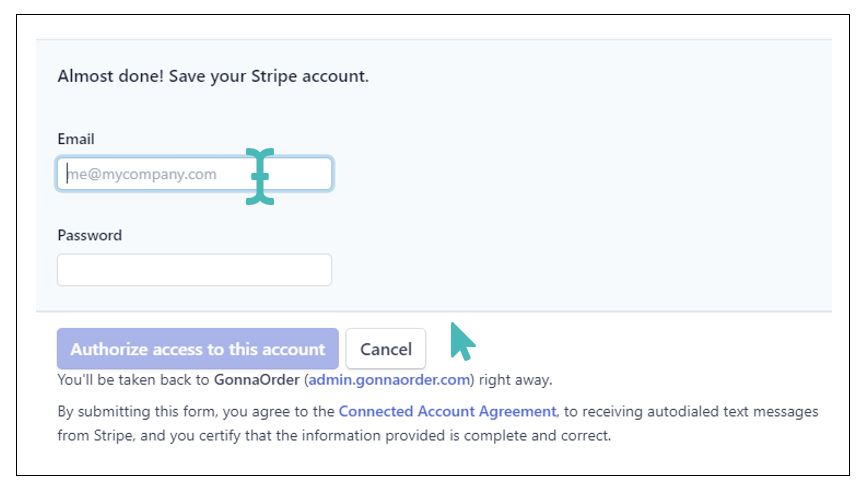The height and width of the screenshot is (490, 868).
Task: Open the admin.gonnaorder.com link
Action: click(389, 380)
